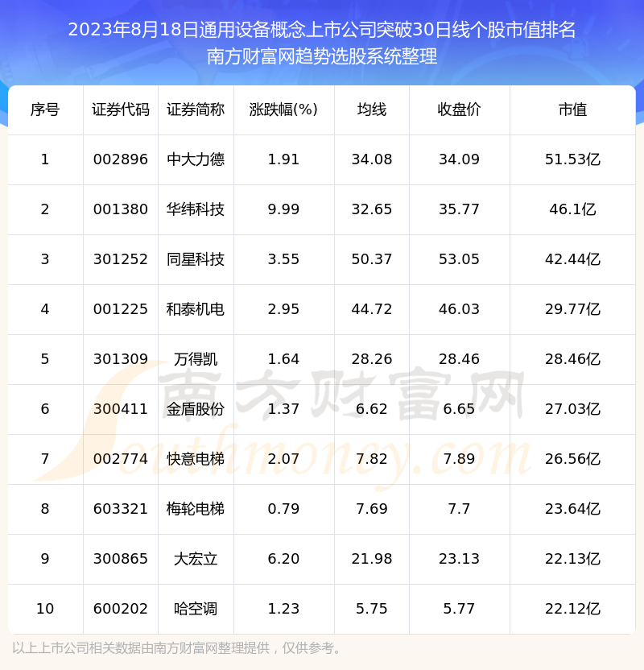Click the 6.20 percent change cell
Screen dimensions: 644x670
pyautogui.click(x=283, y=559)
